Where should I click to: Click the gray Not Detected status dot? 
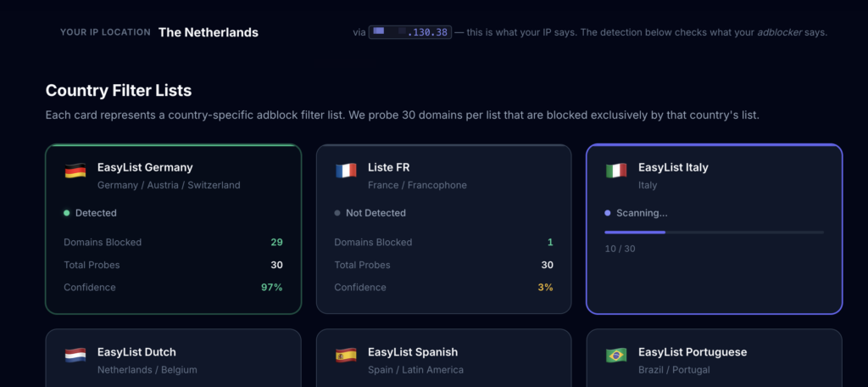(x=337, y=213)
